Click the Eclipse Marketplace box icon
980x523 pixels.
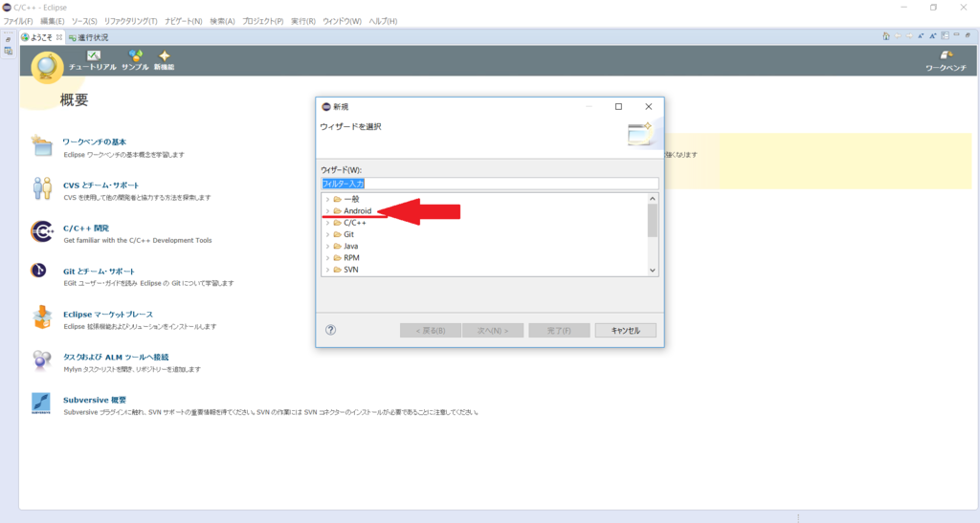point(42,317)
